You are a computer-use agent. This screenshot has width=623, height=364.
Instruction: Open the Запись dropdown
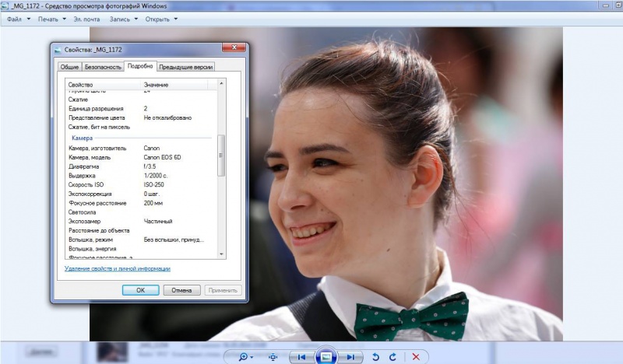[x=123, y=19]
